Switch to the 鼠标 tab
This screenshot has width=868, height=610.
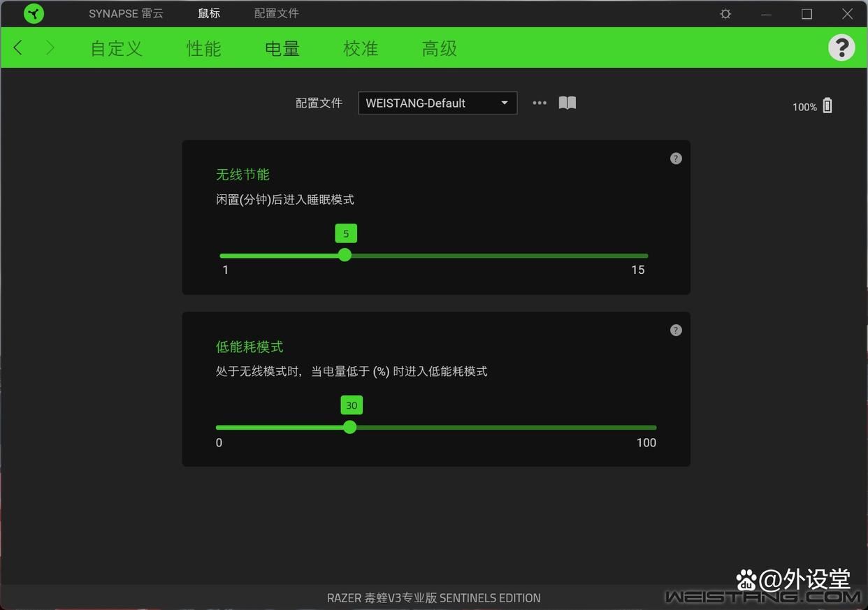coord(208,13)
